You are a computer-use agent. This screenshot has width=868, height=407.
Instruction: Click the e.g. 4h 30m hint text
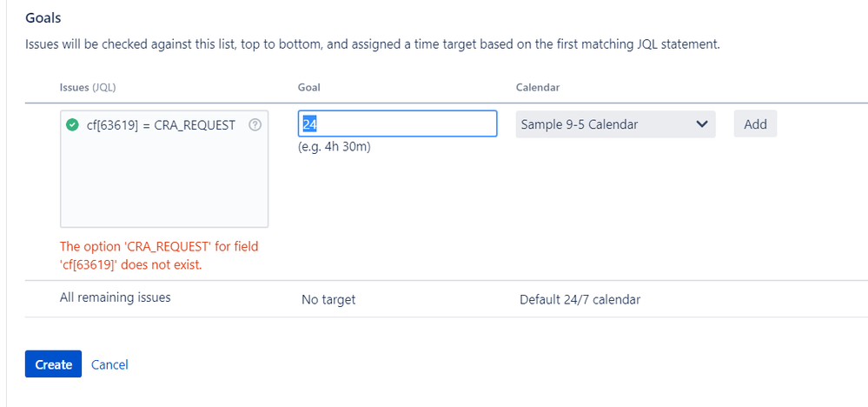[335, 147]
